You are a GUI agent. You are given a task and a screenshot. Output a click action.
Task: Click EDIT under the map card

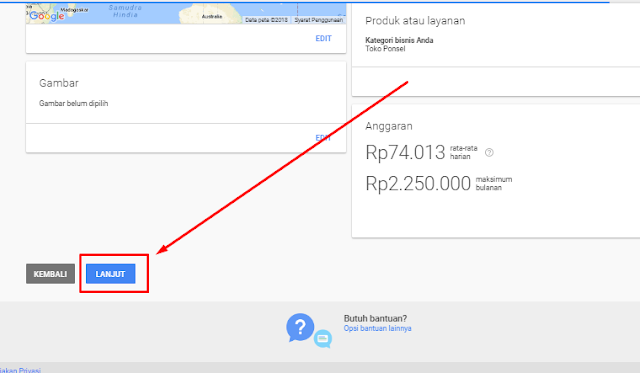pos(323,38)
